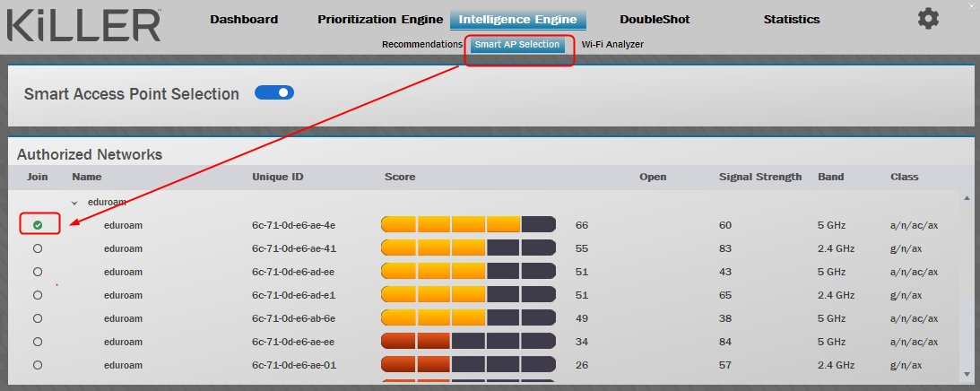Sort by the Score column header

point(400,177)
